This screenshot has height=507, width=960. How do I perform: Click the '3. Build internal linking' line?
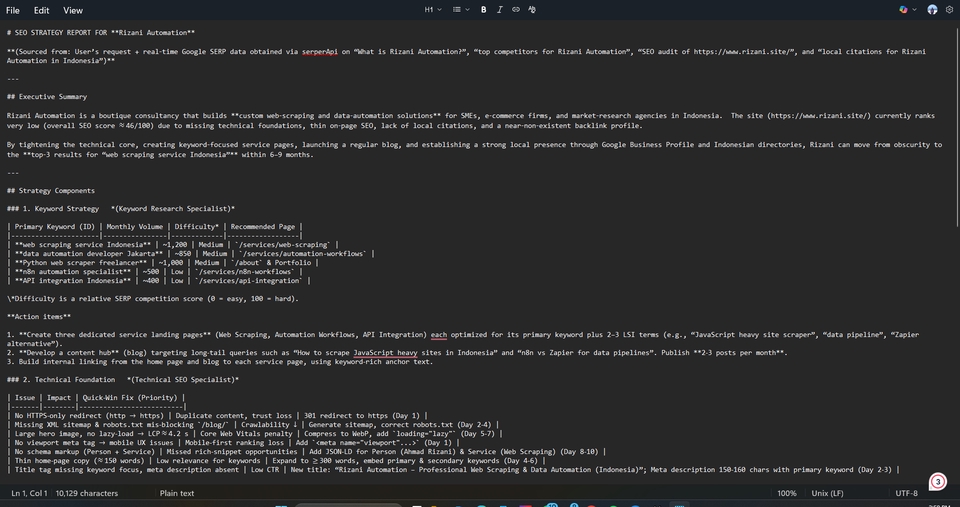coord(220,362)
